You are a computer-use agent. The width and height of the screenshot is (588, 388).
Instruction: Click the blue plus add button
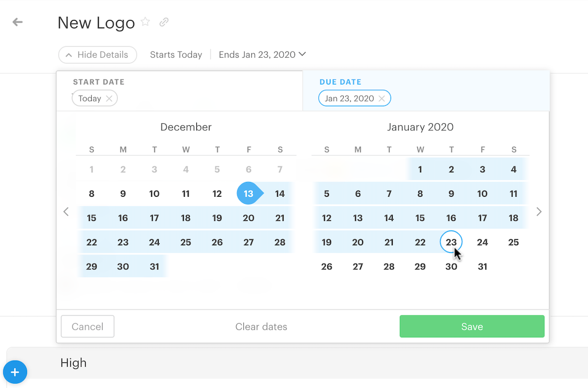[x=15, y=372]
